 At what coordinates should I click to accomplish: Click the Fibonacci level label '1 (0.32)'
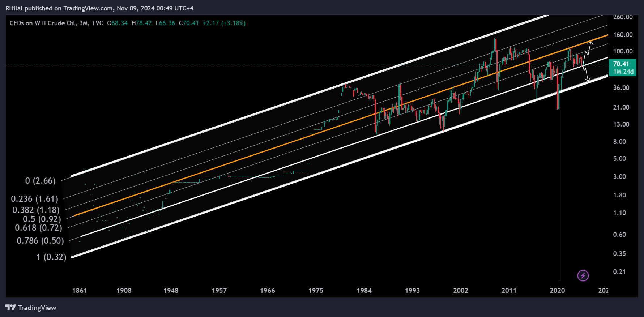(x=51, y=257)
